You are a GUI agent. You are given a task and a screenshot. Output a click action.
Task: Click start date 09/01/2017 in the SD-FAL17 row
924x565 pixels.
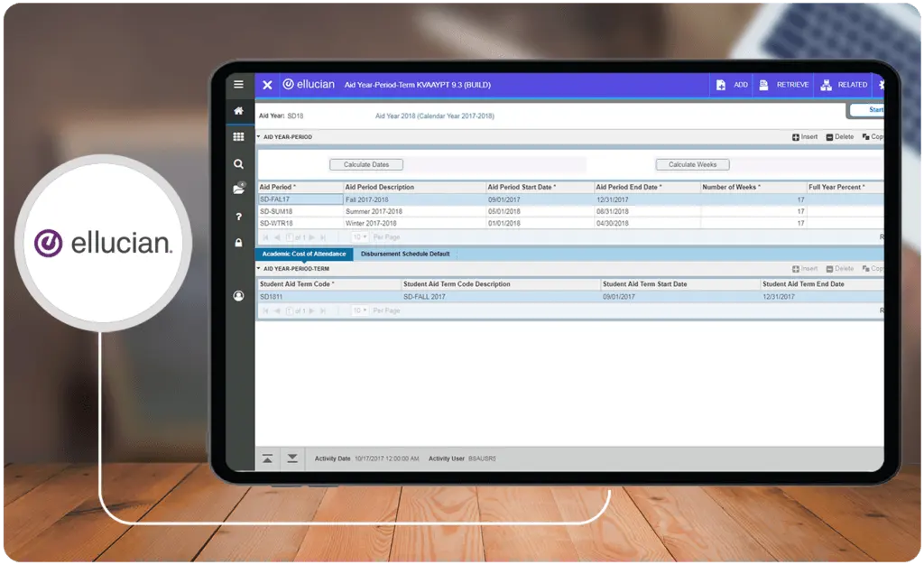(x=540, y=199)
